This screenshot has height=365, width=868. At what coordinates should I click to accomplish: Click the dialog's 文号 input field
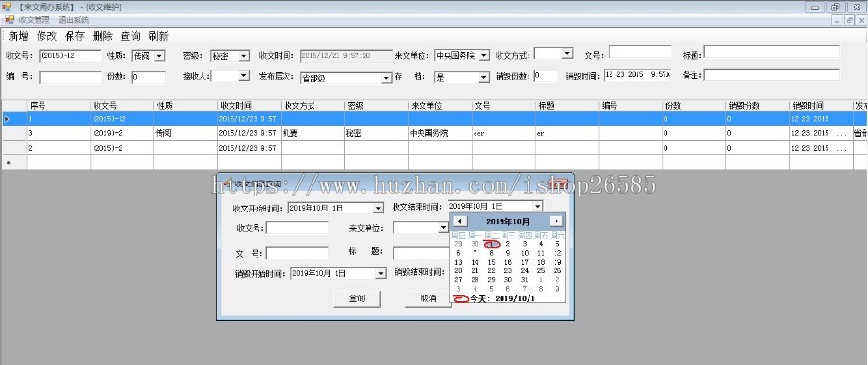tap(297, 253)
